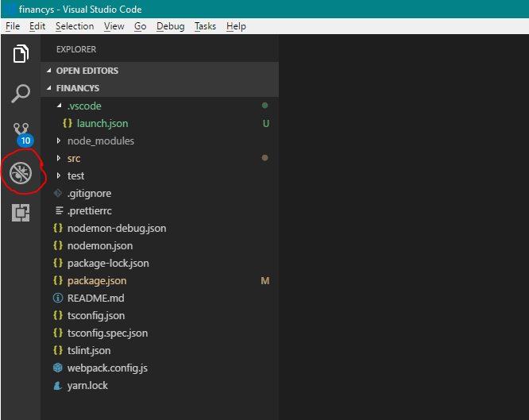Viewport: 529px width, 420px height.
Task: Open Source Control view with 10 badge
Action: [x=22, y=135]
